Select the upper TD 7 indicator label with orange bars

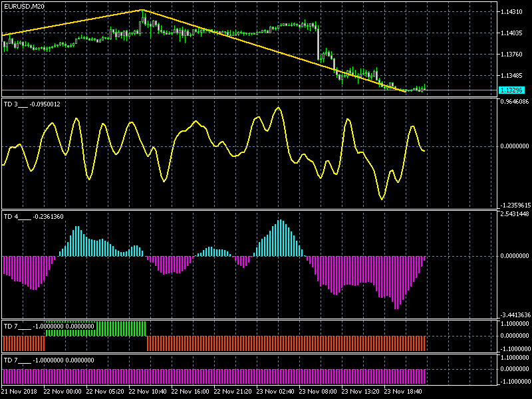click(49, 327)
